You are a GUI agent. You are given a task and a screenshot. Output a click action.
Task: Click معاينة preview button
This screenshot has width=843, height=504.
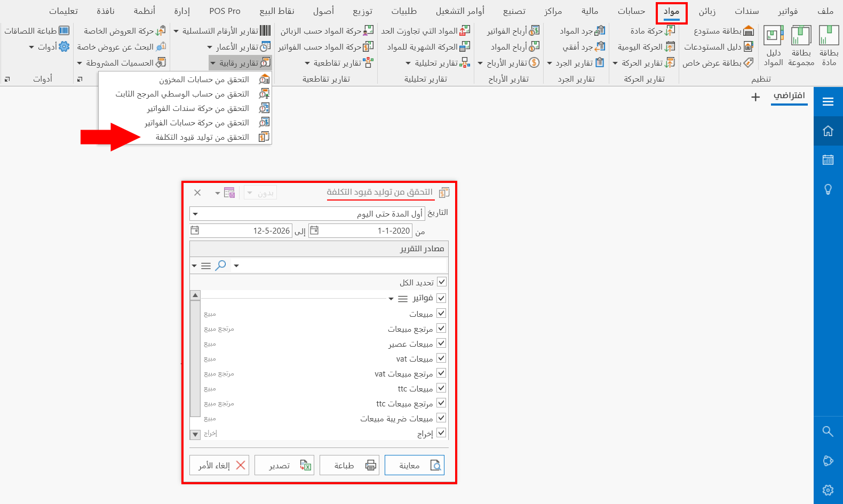pyautogui.click(x=415, y=465)
